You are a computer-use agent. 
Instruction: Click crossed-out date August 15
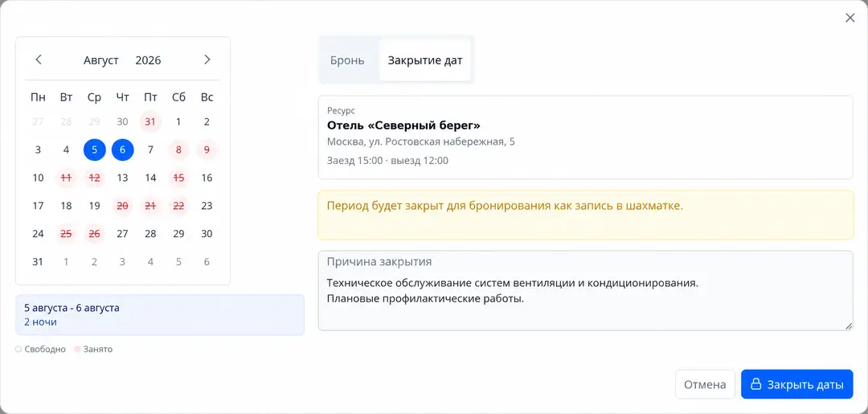(x=178, y=178)
